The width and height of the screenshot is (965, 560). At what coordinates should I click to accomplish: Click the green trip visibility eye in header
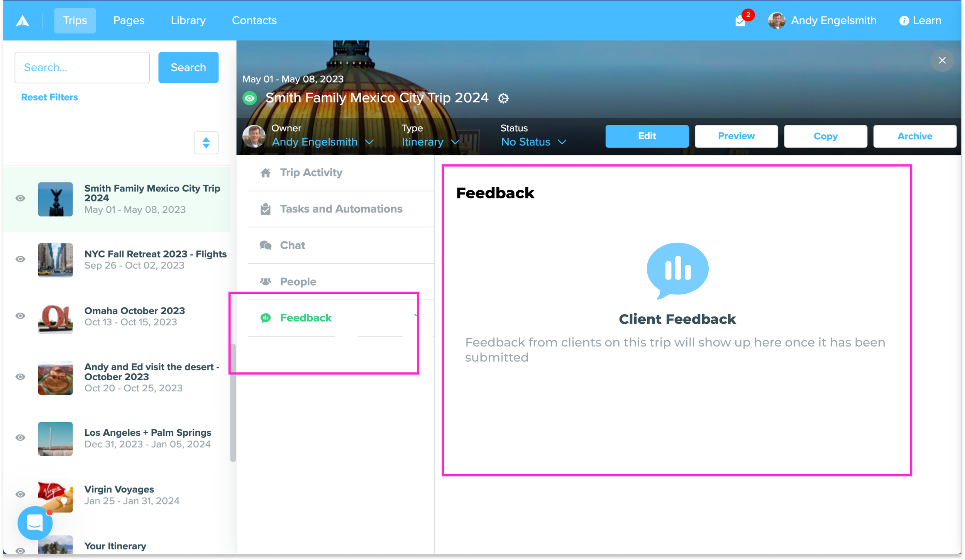click(x=250, y=98)
